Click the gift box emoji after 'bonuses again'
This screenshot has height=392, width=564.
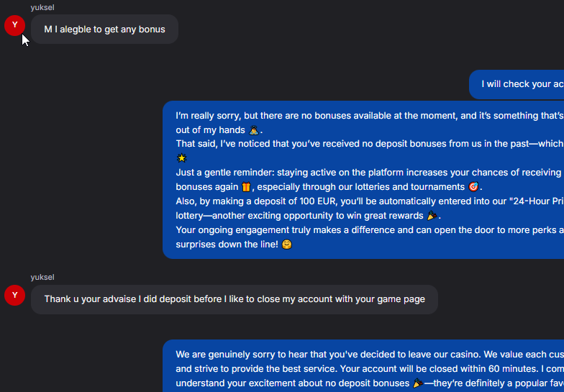pos(246,187)
